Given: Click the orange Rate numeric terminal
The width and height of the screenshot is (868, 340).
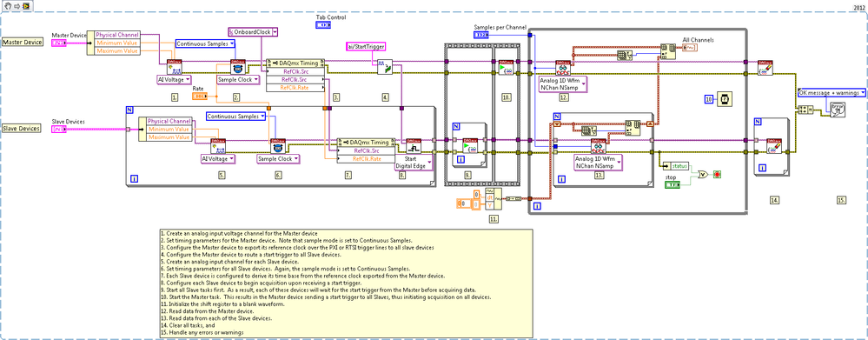Looking at the screenshot, I should click(x=200, y=97).
